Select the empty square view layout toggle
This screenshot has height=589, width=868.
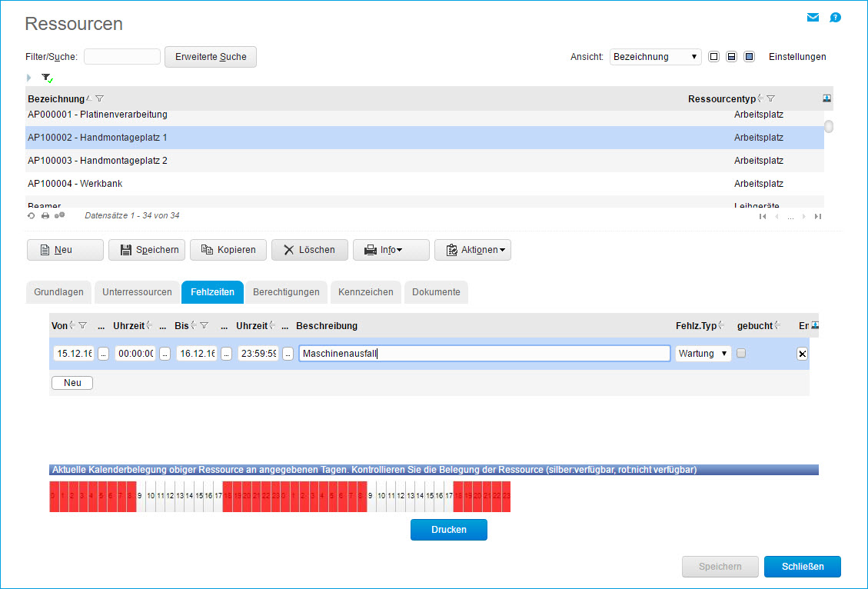click(714, 57)
